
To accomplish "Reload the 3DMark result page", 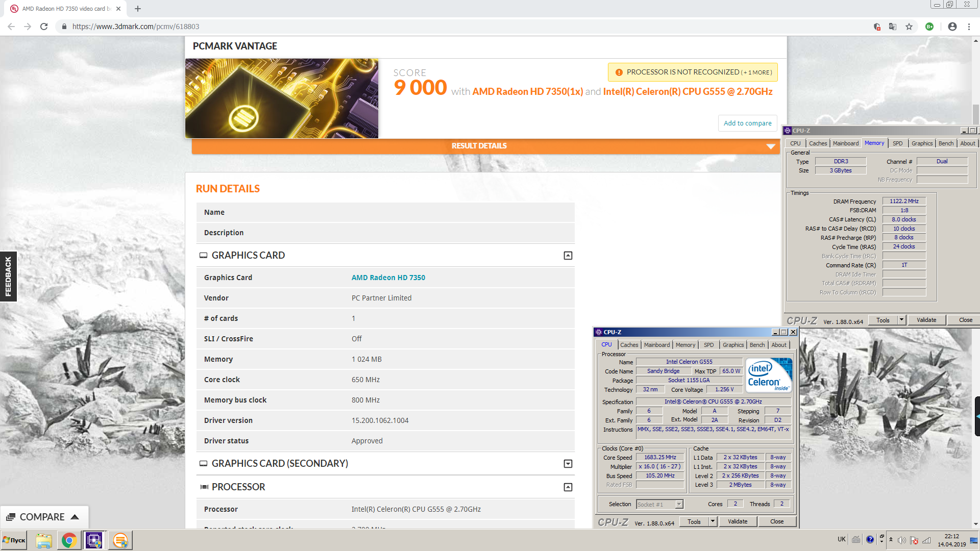I will tap(44, 27).
